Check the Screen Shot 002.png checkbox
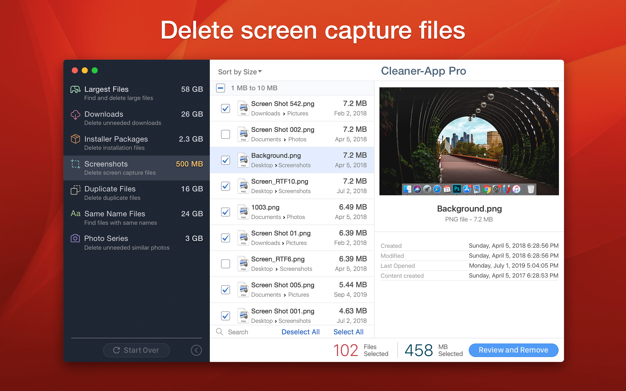Image resolution: width=626 pixels, height=391 pixels. click(226, 134)
